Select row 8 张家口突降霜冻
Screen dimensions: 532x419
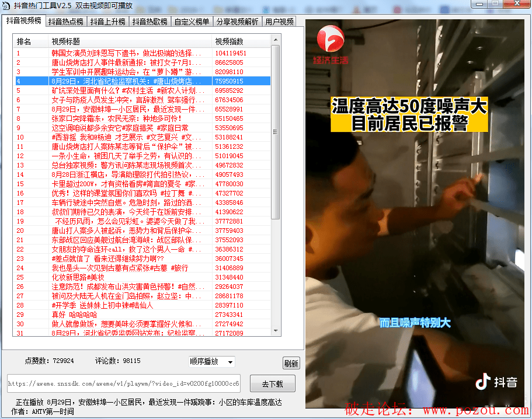(143, 118)
